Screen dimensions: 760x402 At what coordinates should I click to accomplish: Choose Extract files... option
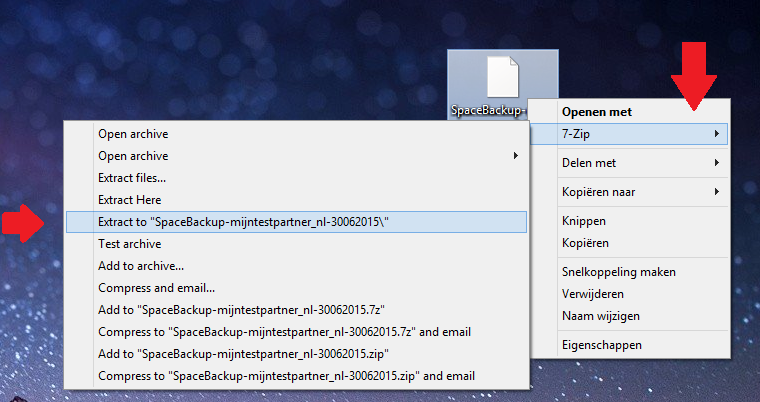click(x=296, y=178)
